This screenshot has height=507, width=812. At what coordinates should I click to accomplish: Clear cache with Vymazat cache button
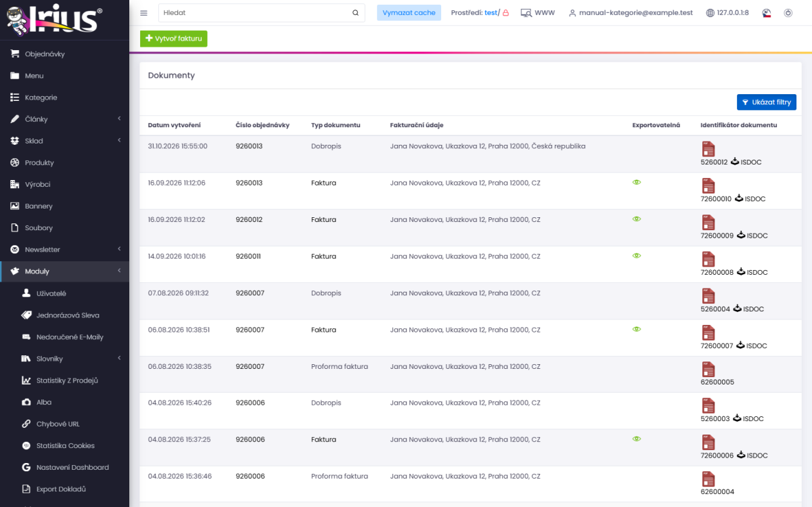click(409, 13)
